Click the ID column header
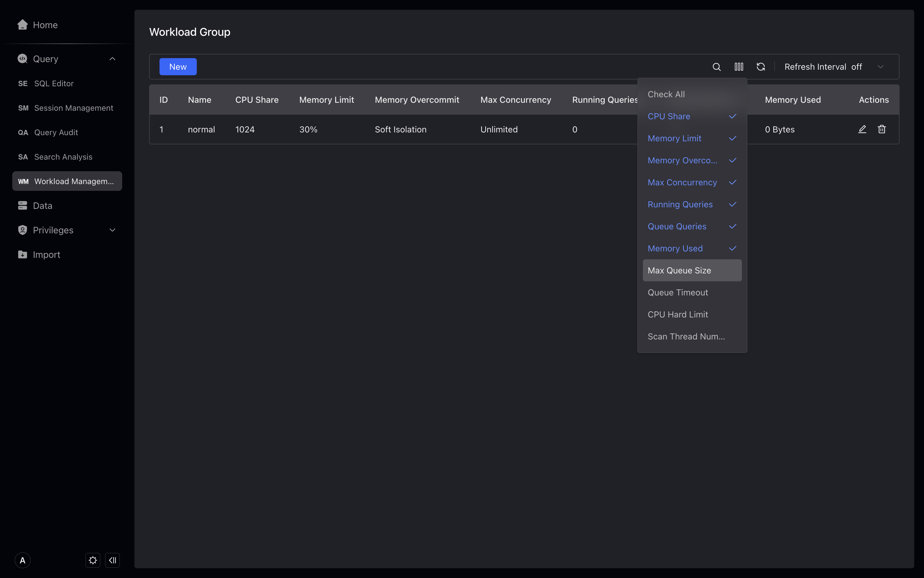The width and height of the screenshot is (924, 578). pyautogui.click(x=163, y=100)
